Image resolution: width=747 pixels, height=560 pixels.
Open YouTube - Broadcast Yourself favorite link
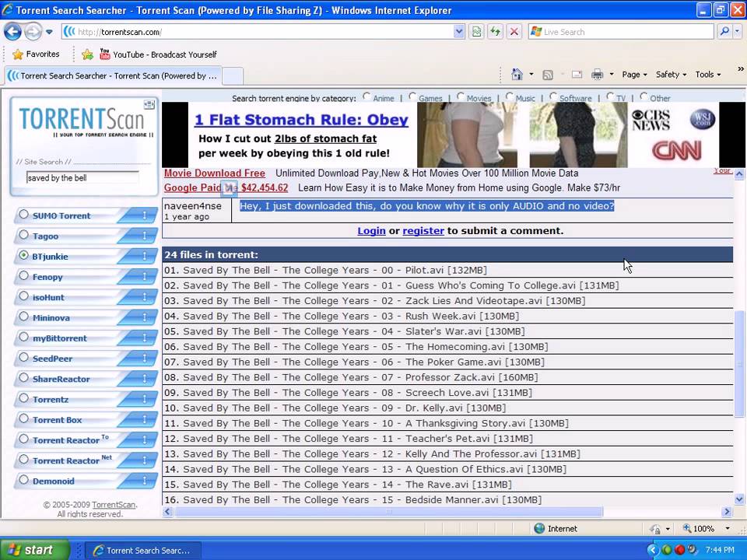point(158,54)
